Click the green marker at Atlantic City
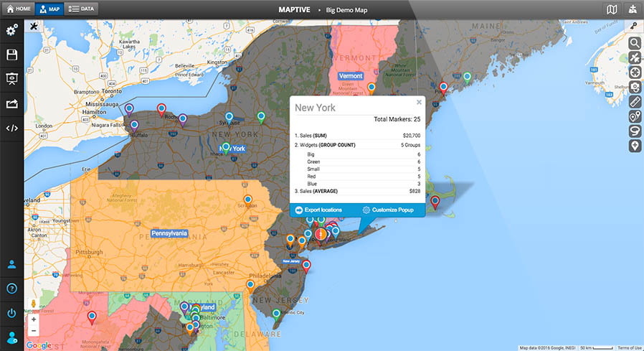The height and width of the screenshot is (351, 644). pyautogui.click(x=276, y=315)
